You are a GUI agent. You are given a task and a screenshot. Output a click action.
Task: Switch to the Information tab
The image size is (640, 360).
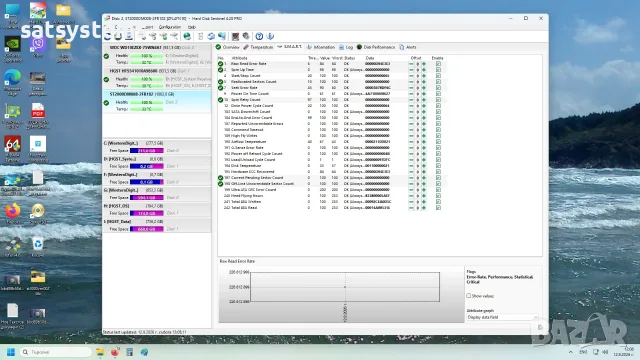click(x=321, y=47)
